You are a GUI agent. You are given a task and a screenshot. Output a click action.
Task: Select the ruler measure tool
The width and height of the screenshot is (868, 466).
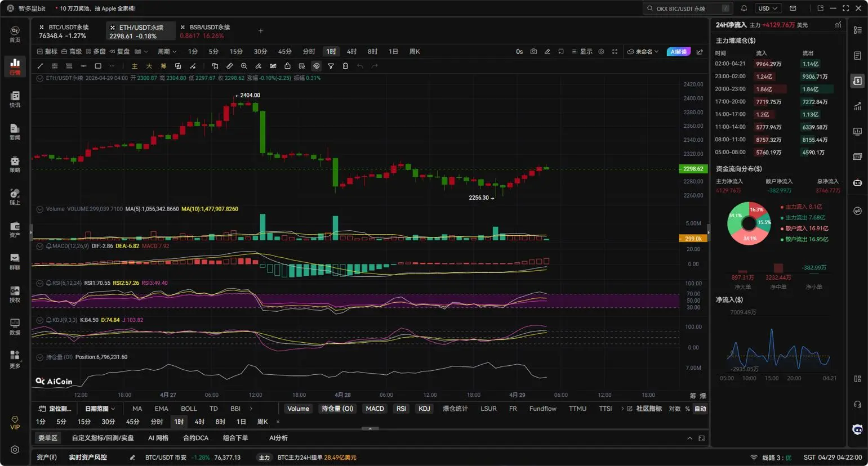point(229,66)
